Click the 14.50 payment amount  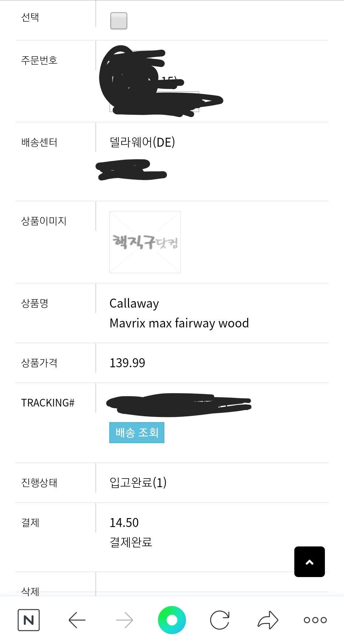click(124, 523)
